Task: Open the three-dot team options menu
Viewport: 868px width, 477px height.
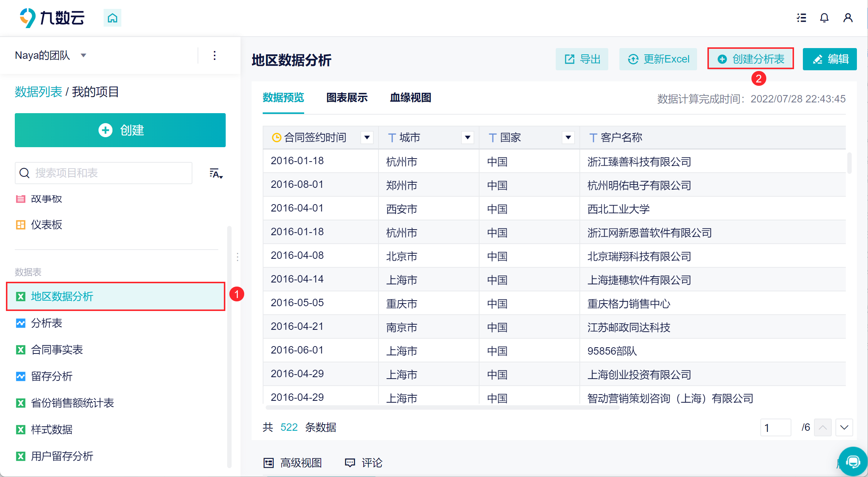Action: (x=215, y=56)
